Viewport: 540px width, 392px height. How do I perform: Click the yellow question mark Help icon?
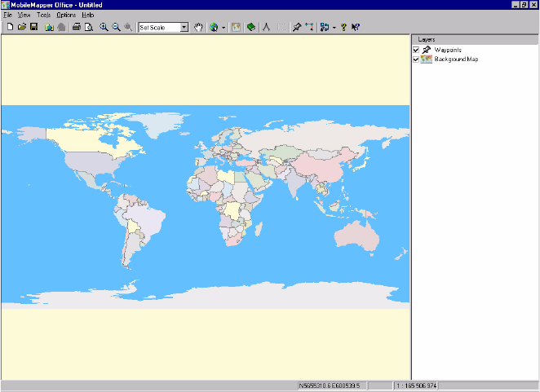pyautogui.click(x=343, y=27)
